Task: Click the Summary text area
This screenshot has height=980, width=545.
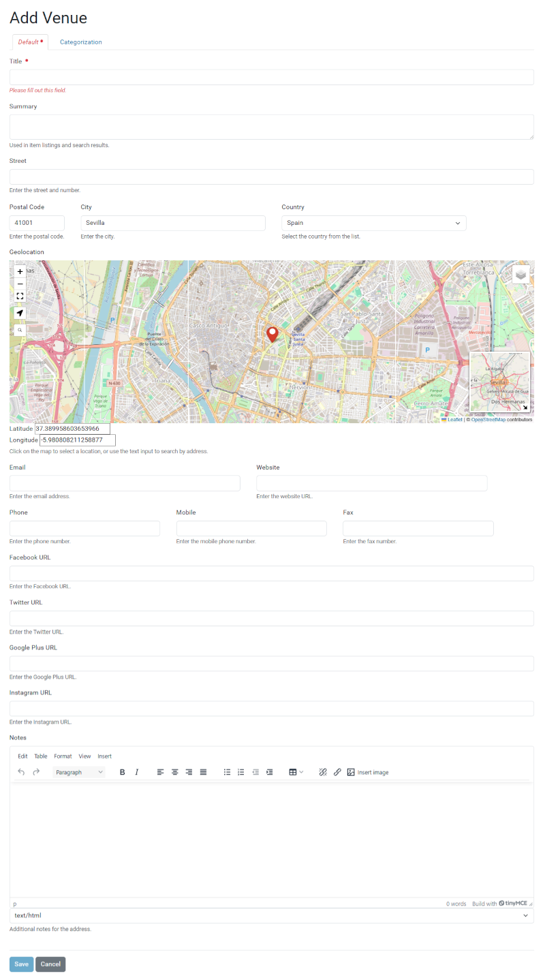Action: [x=272, y=127]
